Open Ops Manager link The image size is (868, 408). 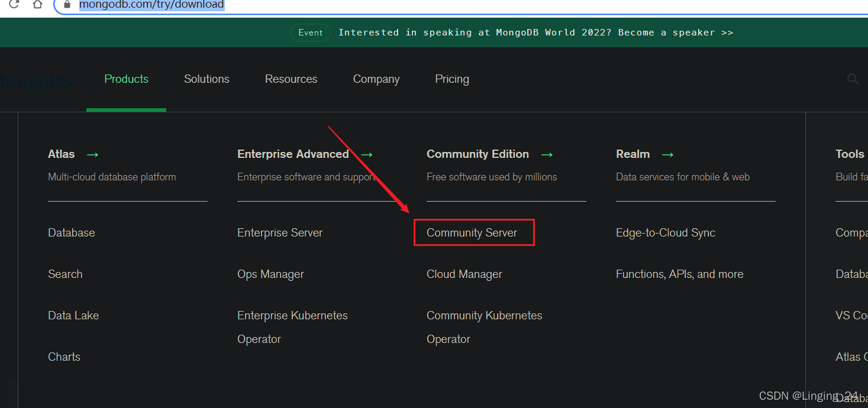click(x=270, y=274)
